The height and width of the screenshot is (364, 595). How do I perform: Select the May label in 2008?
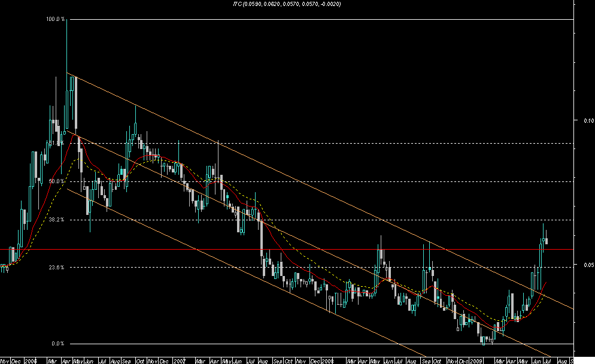[x=376, y=361]
